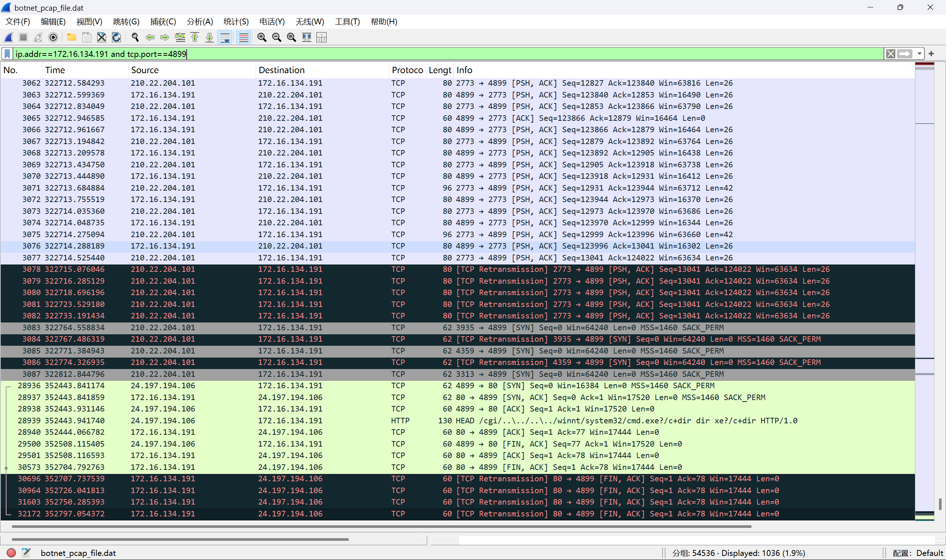Add a filter button with plus
The height and width of the screenshot is (560, 946).
[x=931, y=54]
